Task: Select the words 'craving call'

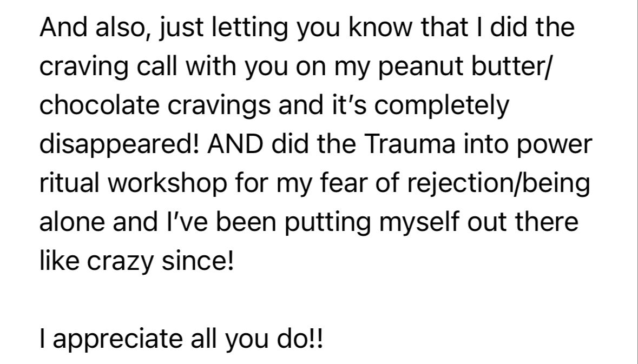Action: (x=109, y=67)
